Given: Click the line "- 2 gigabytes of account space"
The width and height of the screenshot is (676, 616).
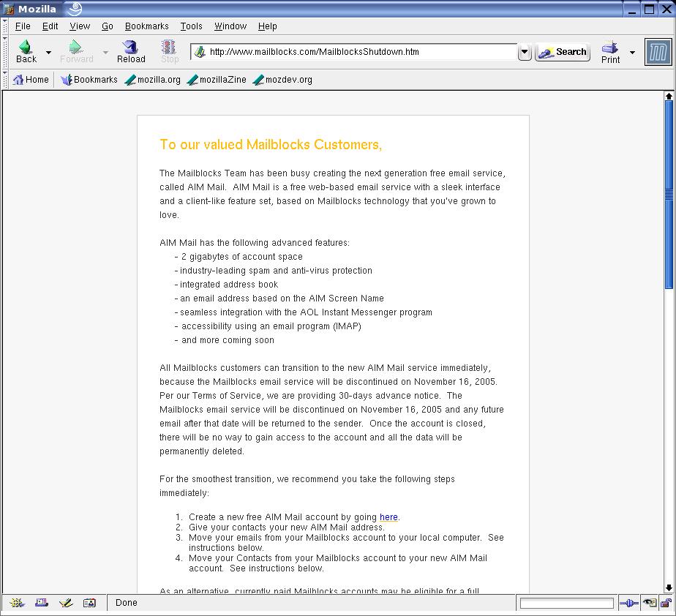Looking at the screenshot, I should click(x=239, y=257).
